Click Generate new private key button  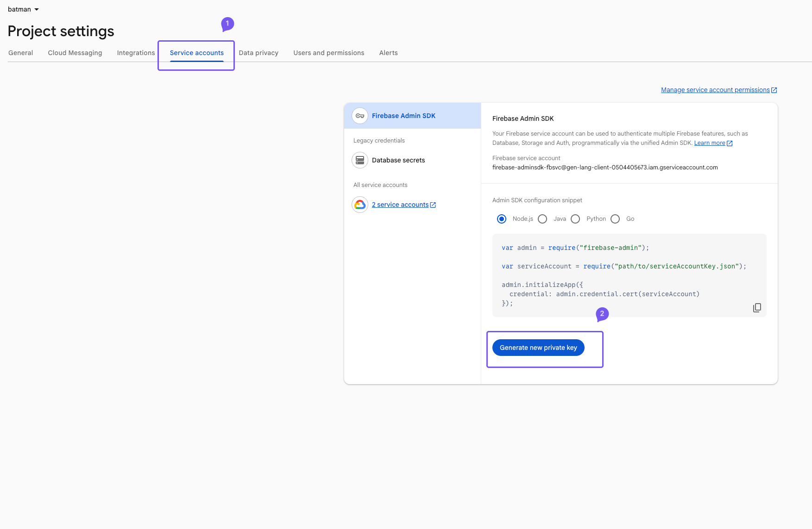pos(538,348)
